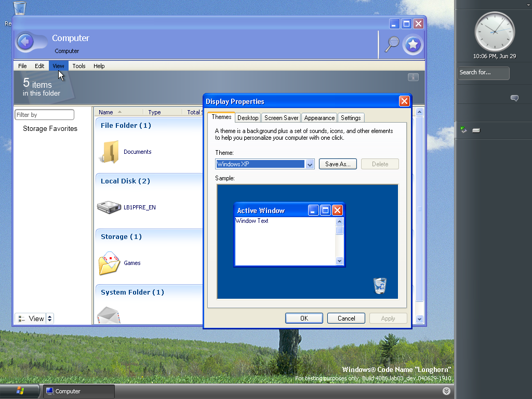Click the Computer window vertical scrollbar thumb

click(x=419, y=209)
